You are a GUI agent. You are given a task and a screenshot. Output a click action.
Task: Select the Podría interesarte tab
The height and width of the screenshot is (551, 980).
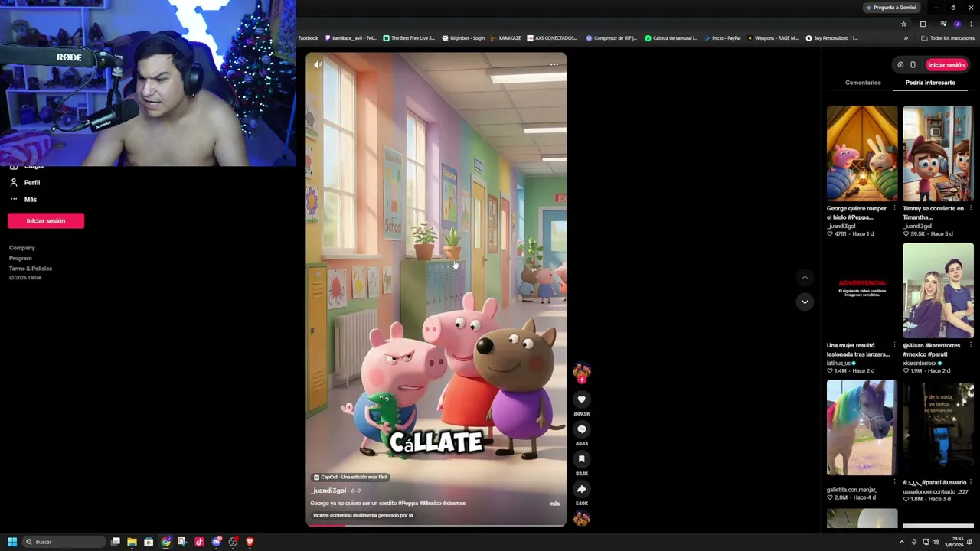(x=930, y=83)
